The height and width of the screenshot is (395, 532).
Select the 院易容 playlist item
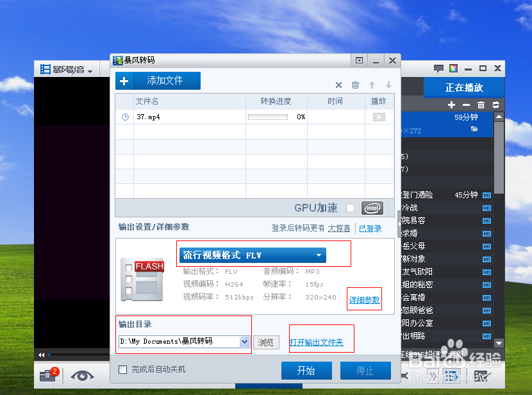(447, 221)
